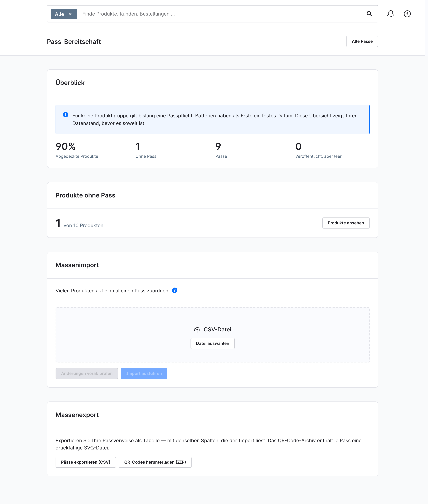Focus the Finde Produkte search field
Screen dimensions: 428x504
(x=221, y=14)
